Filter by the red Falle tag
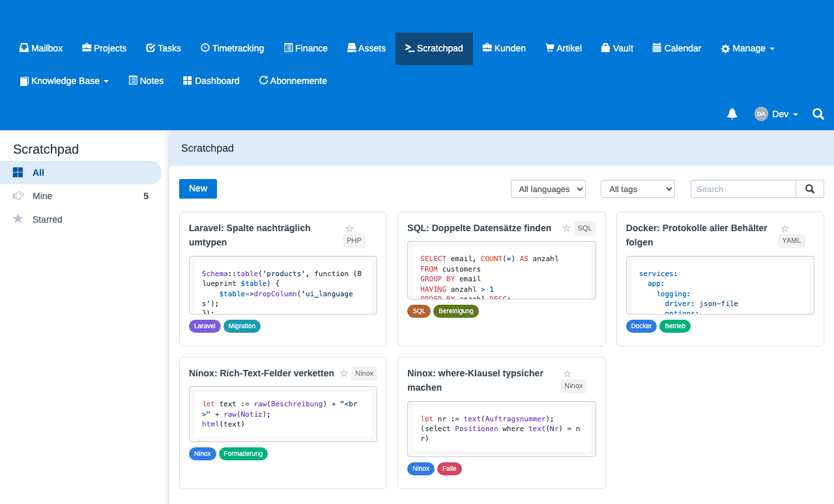The height and width of the screenshot is (504, 834). pos(450,469)
